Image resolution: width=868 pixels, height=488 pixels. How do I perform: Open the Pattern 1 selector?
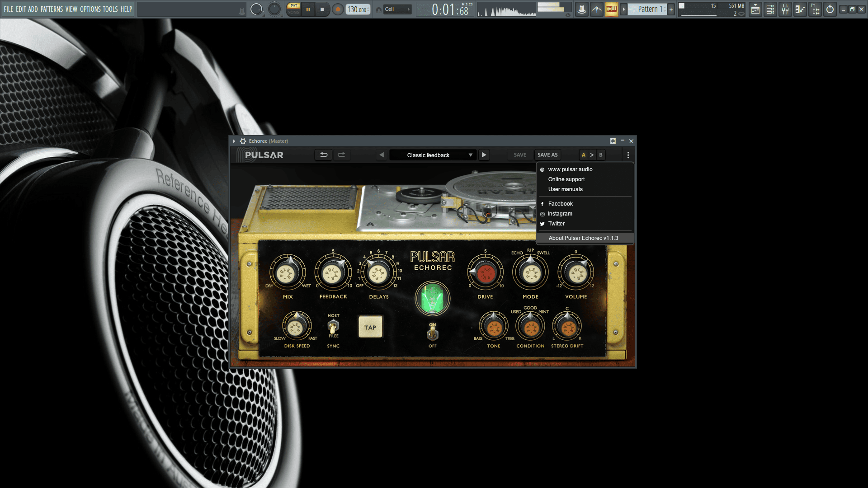click(x=647, y=9)
